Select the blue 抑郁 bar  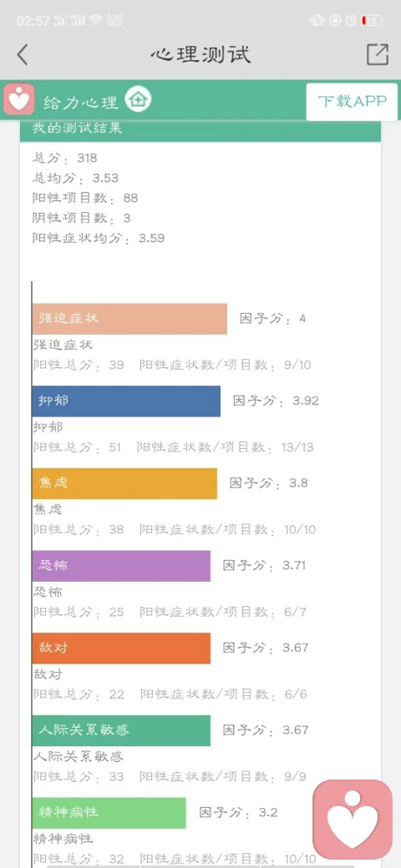pyautogui.click(x=126, y=401)
